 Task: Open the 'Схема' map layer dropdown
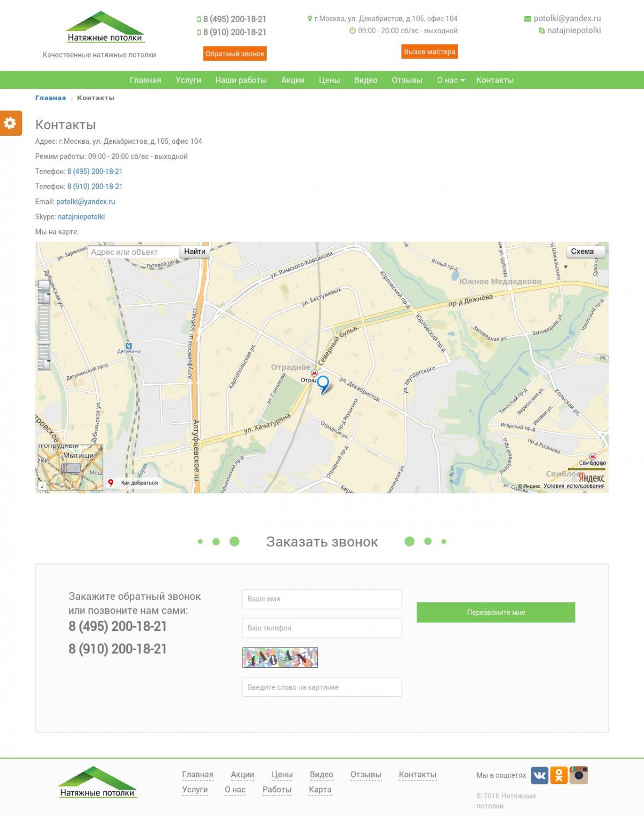pos(585,251)
